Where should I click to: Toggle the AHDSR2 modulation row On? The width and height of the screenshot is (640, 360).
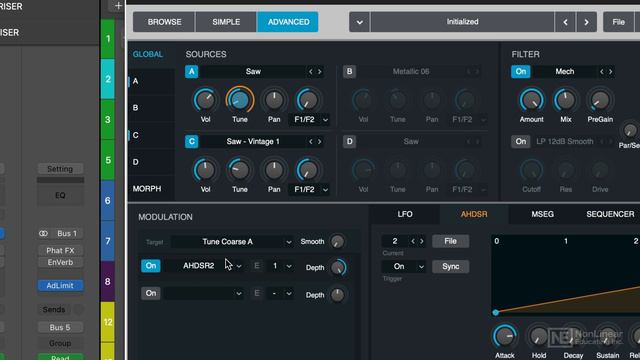pos(151,266)
